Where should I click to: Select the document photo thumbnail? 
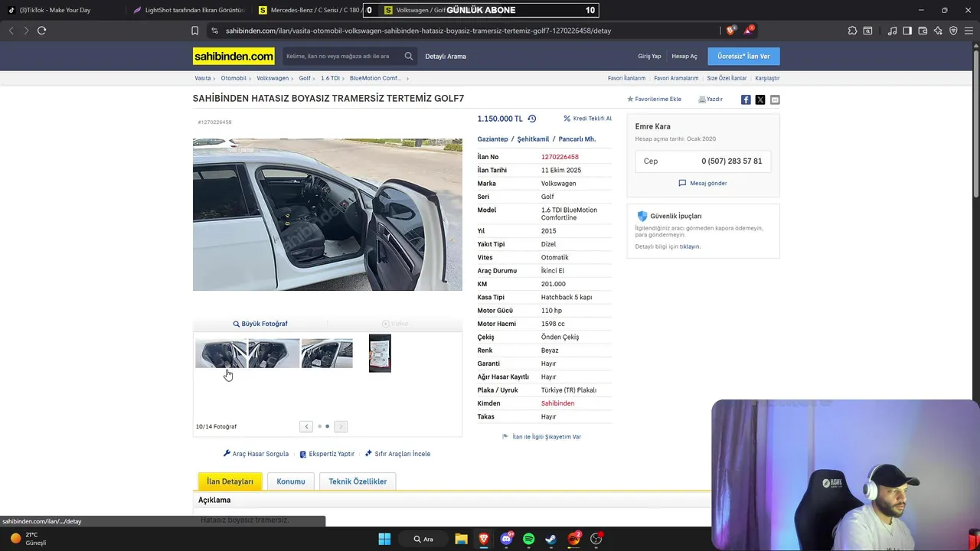380,354
